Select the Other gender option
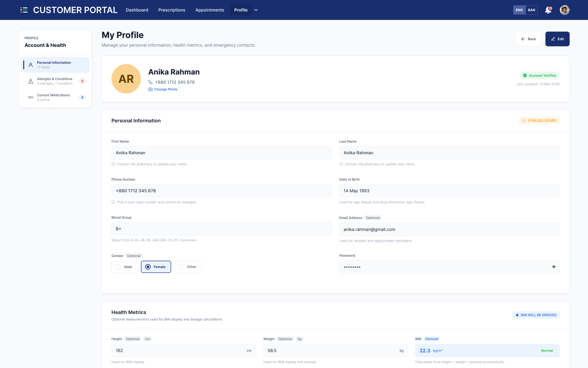The height and width of the screenshot is (368, 588). [188, 267]
